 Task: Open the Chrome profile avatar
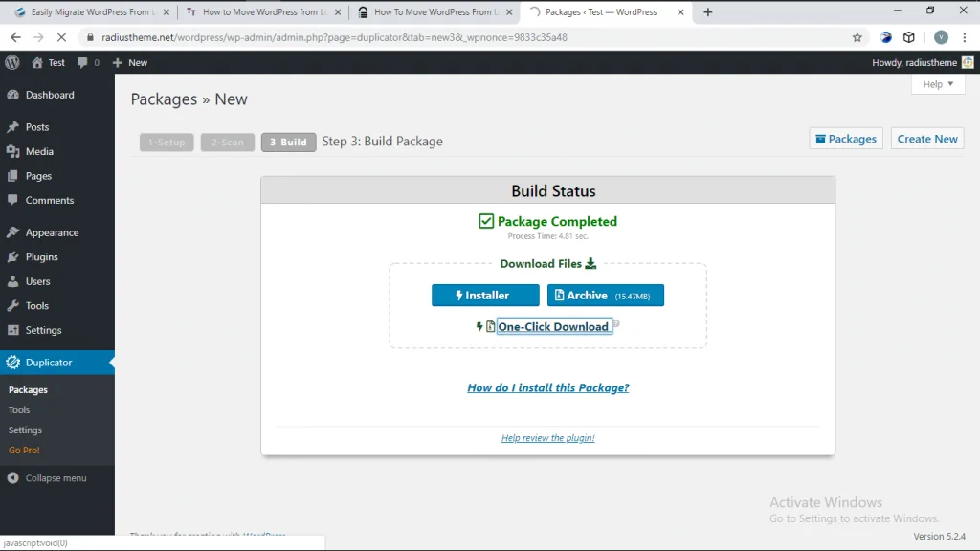[941, 37]
